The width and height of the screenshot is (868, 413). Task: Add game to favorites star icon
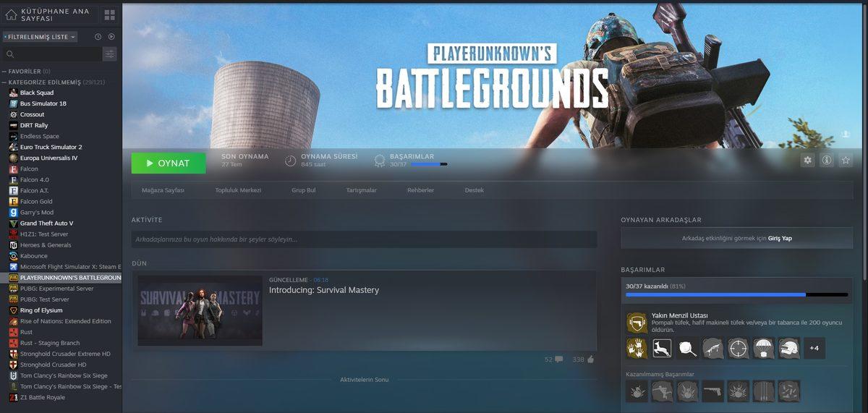846,160
